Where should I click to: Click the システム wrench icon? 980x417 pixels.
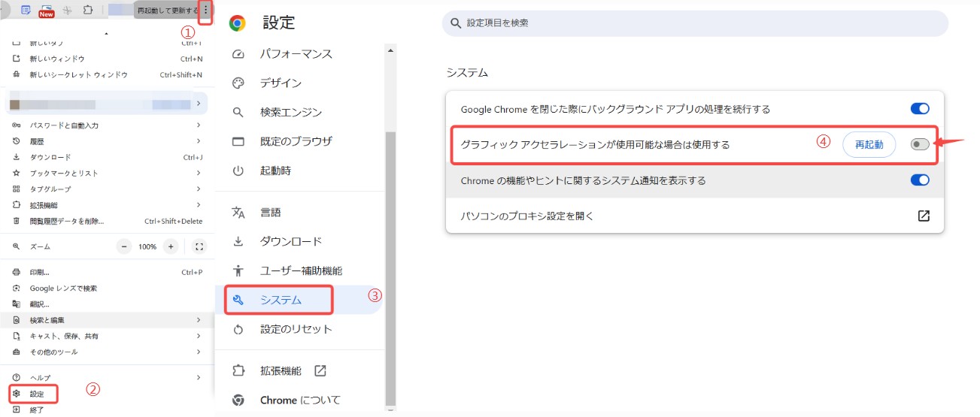point(238,300)
